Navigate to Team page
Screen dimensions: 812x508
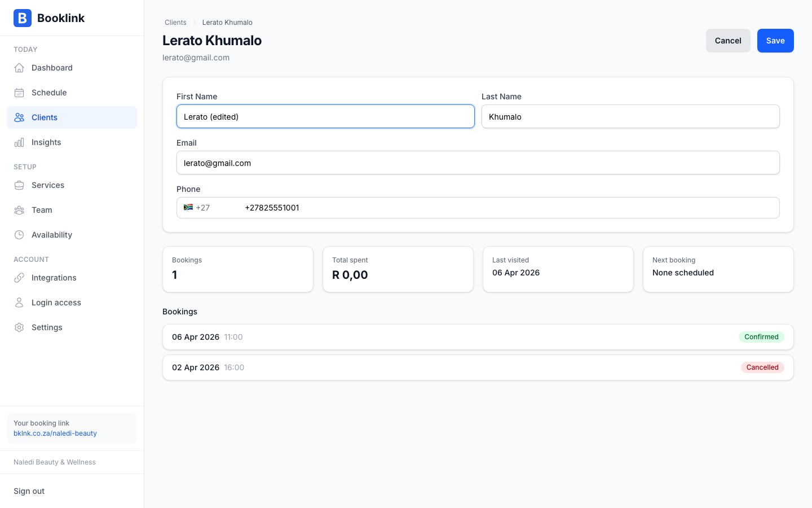coord(72,210)
